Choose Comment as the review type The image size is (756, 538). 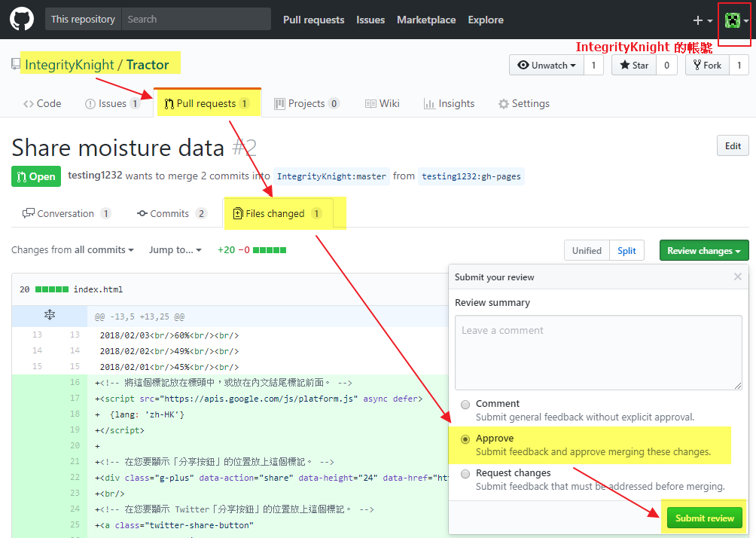pyautogui.click(x=465, y=404)
